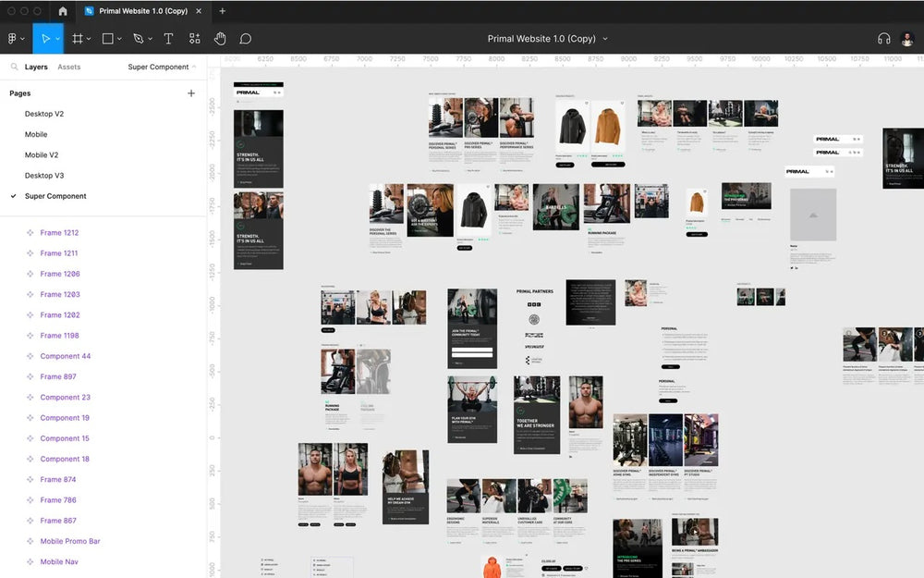
Task: Select the Comment tool
Action: [246, 39]
